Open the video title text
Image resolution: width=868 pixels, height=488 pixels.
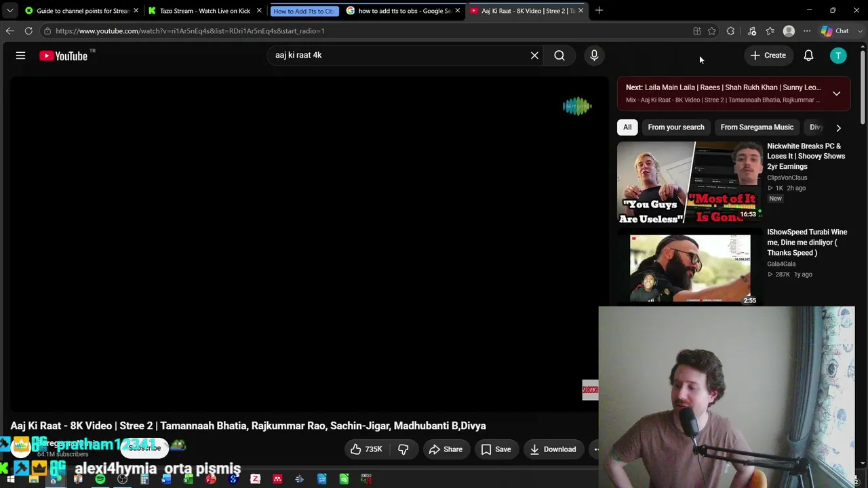[248, 426]
